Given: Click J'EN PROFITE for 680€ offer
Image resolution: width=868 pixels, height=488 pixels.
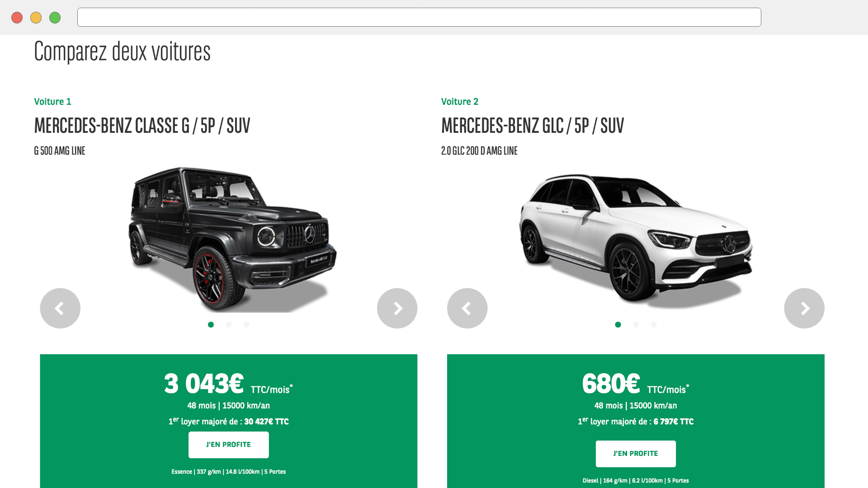Looking at the screenshot, I should click(x=636, y=454).
